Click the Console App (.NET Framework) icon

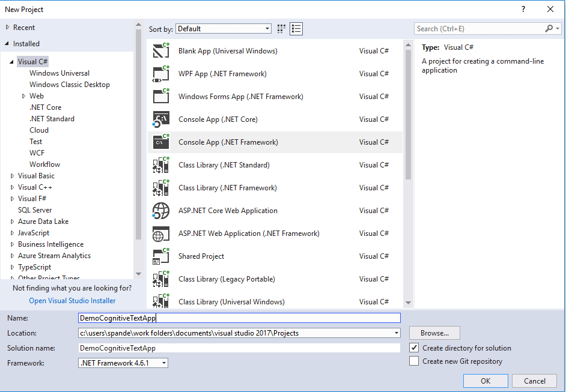[x=161, y=142]
